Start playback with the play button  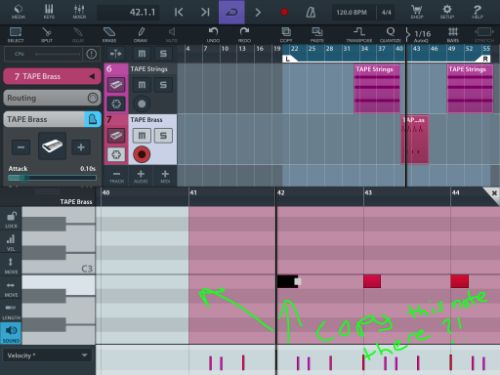pos(258,12)
